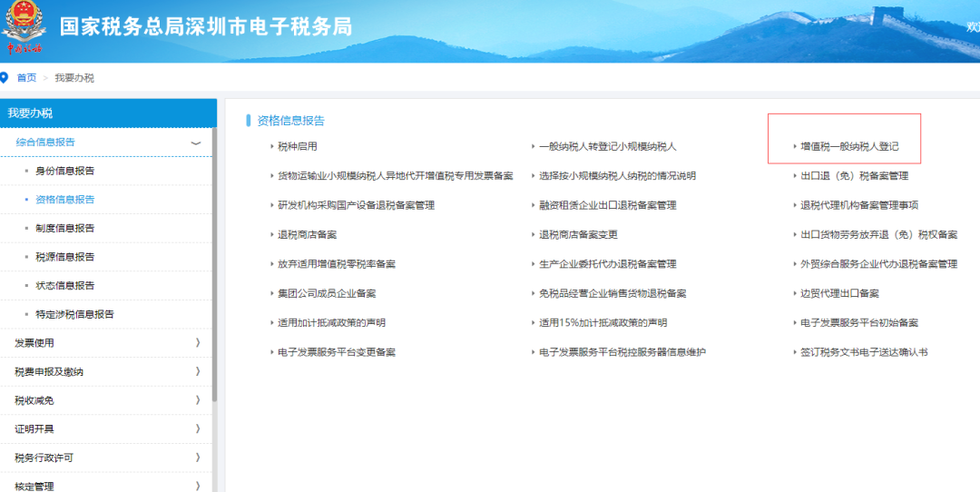The width and height of the screenshot is (980, 492).
Task: Open 税源信息报告 sidebar item
Action: [x=65, y=257]
